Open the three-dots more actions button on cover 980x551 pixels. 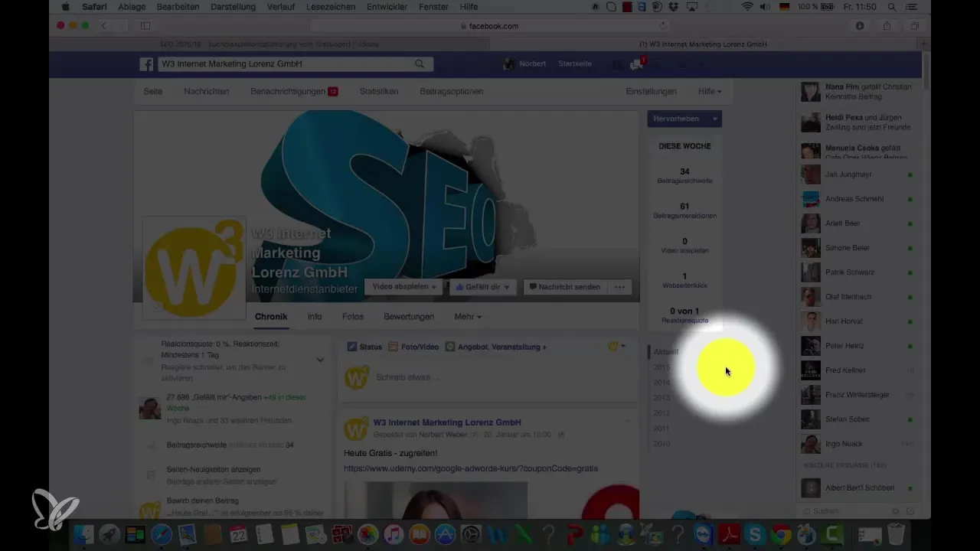(619, 287)
